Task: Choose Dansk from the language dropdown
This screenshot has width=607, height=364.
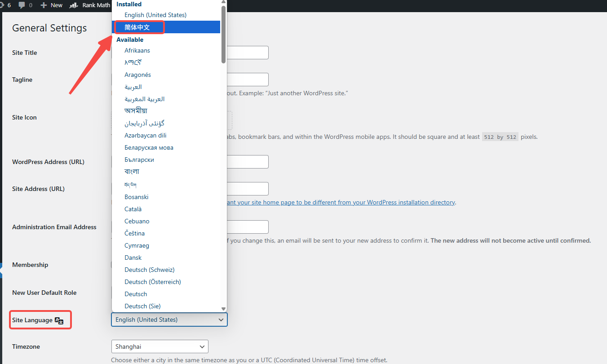Action: [133, 257]
